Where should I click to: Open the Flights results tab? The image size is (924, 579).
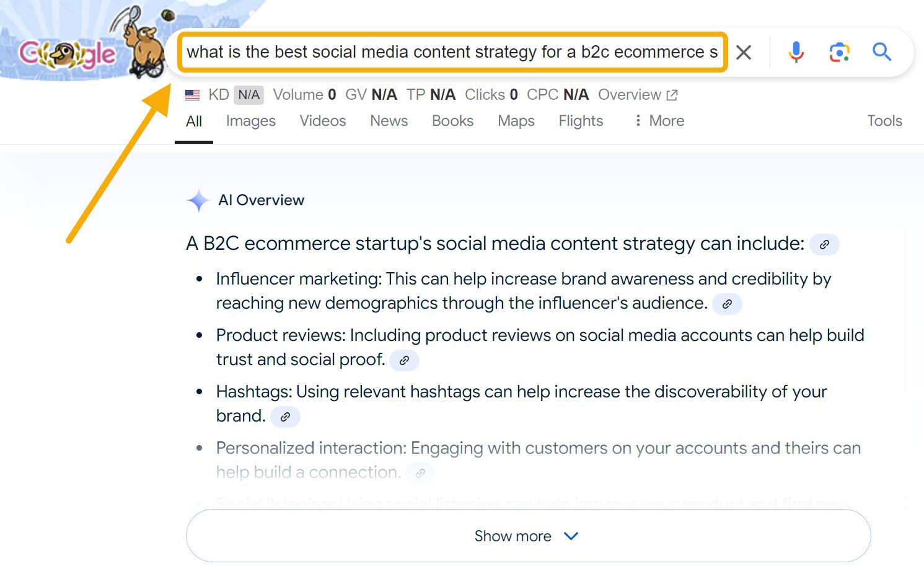point(580,121)
